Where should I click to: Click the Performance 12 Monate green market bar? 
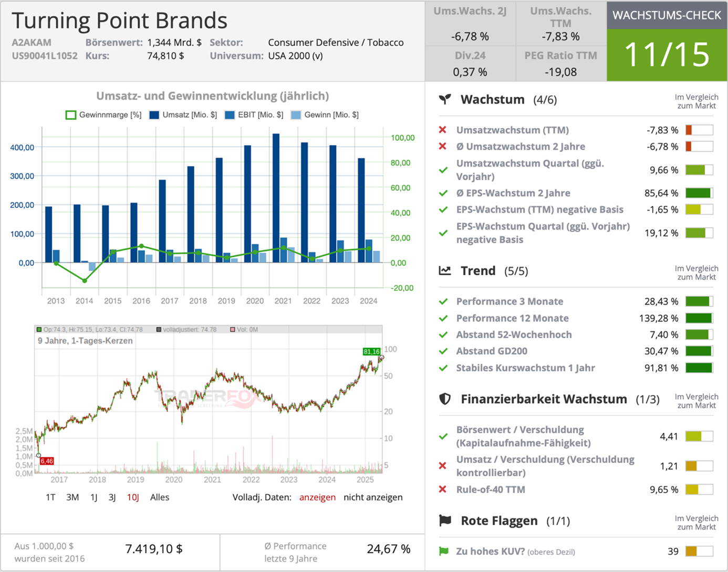(699, 318)
